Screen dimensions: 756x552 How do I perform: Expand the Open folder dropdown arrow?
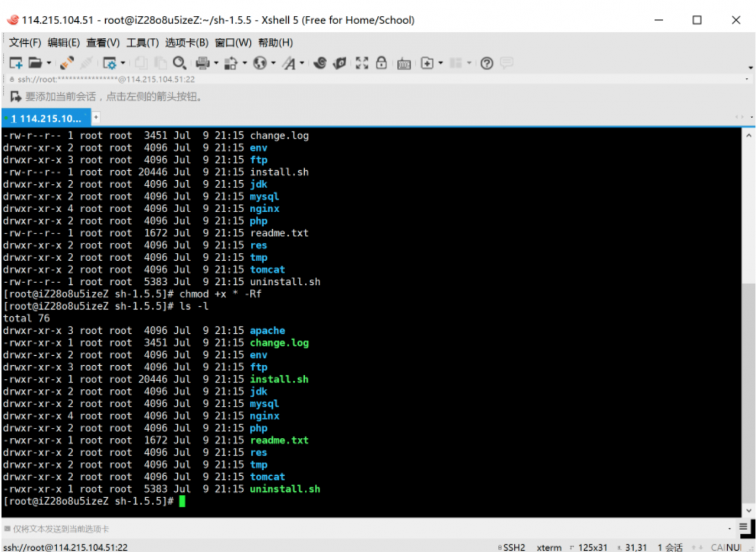(49, 63)
